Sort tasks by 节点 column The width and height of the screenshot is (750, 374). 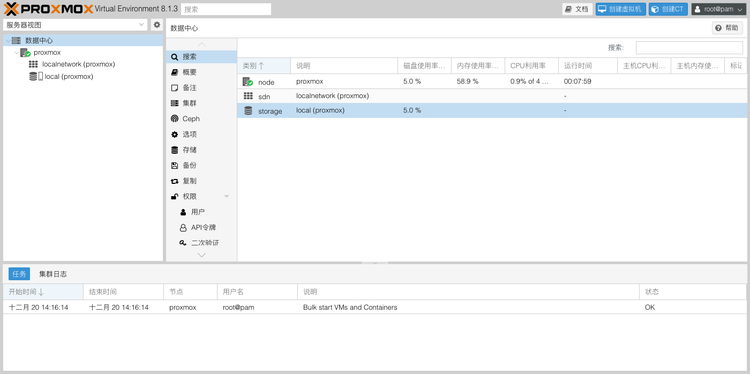click(190, 292)
